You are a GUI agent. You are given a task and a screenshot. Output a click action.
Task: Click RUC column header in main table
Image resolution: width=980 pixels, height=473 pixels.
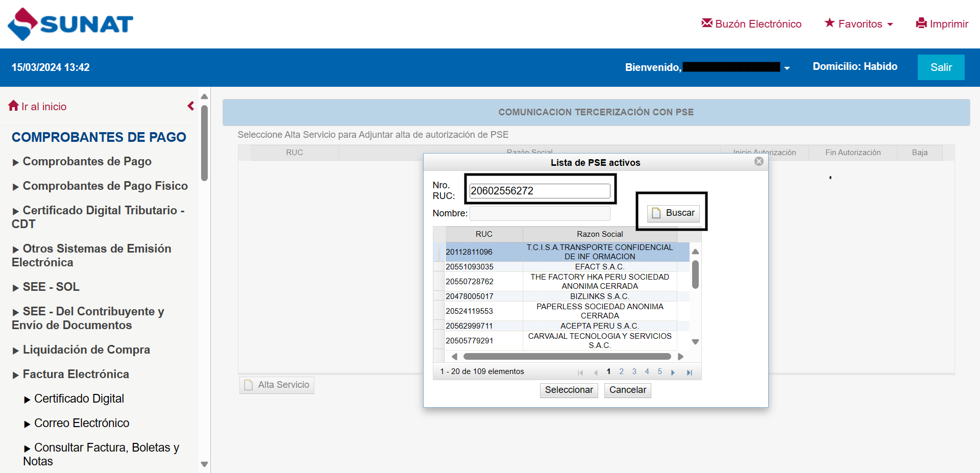pos(295,153)
